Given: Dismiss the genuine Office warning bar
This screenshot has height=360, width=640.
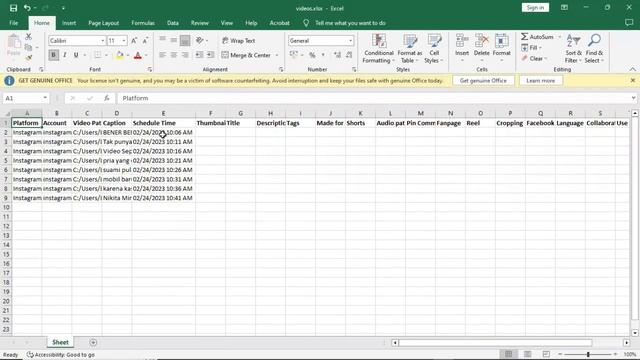Looking at the screenshot, I should pos(633,80).
